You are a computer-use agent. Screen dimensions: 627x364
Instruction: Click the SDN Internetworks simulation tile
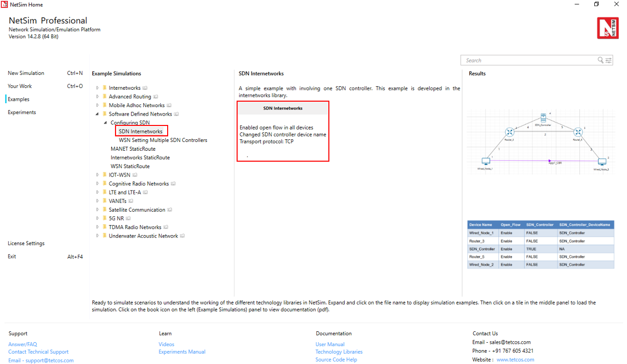(x=283, y=131)
